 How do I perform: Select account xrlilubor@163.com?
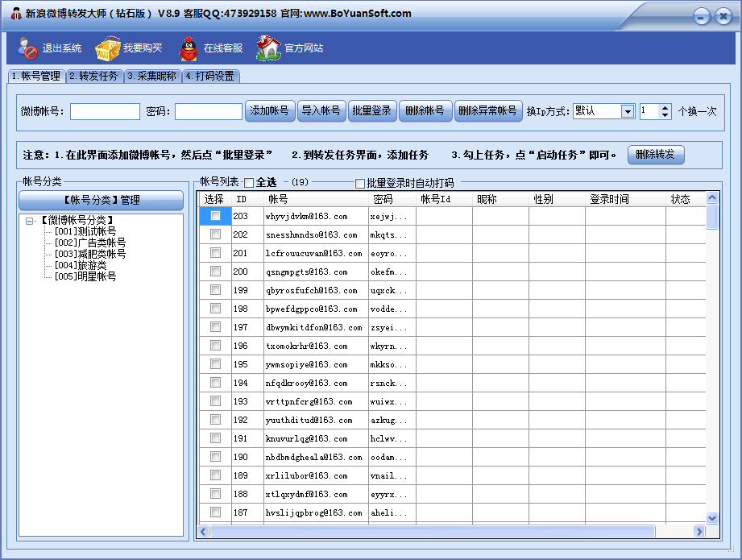[307, 475]
